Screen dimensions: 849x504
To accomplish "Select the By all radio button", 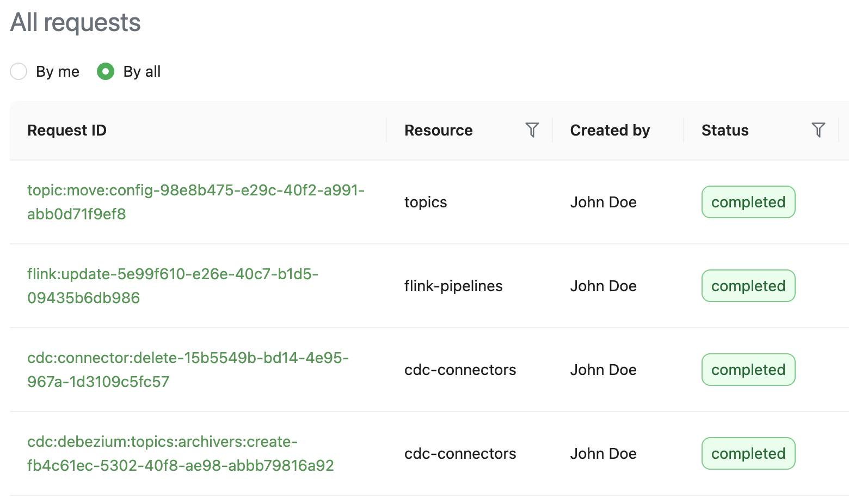I will click(x=105, y=71).
